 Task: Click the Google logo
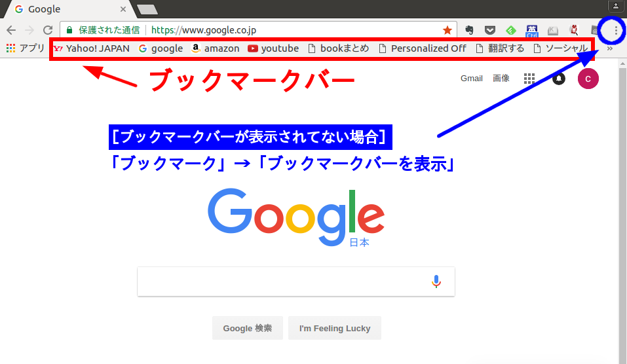pyautogui.click(x=296, y=218)
